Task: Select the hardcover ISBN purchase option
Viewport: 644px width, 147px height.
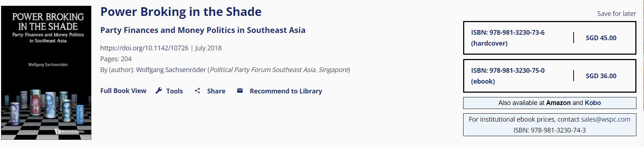Action: [508, 38]
